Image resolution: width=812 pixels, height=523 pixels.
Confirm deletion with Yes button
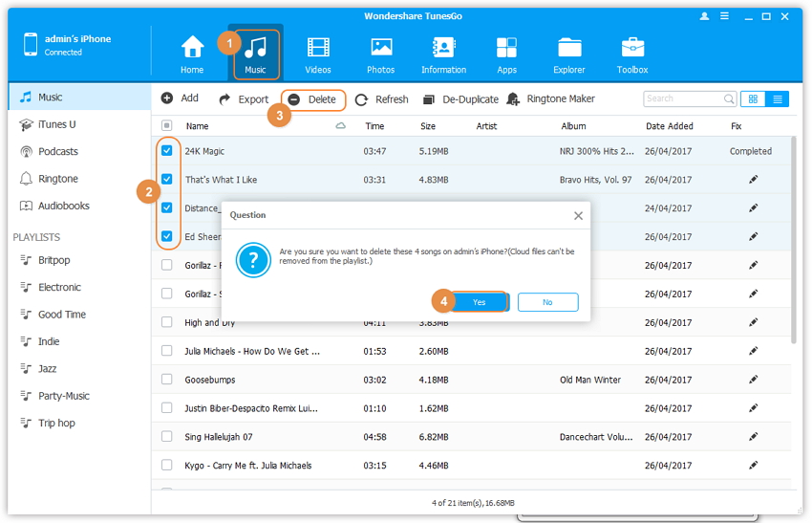479,302
